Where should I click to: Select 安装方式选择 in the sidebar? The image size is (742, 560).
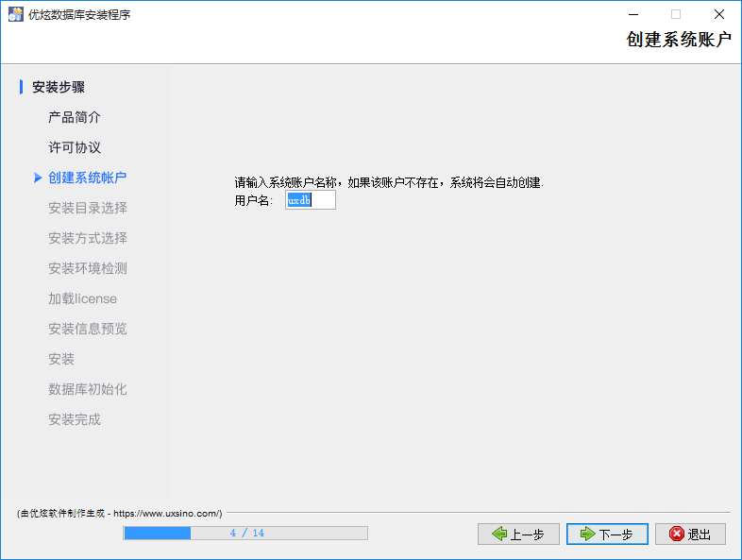click(87, 238)
